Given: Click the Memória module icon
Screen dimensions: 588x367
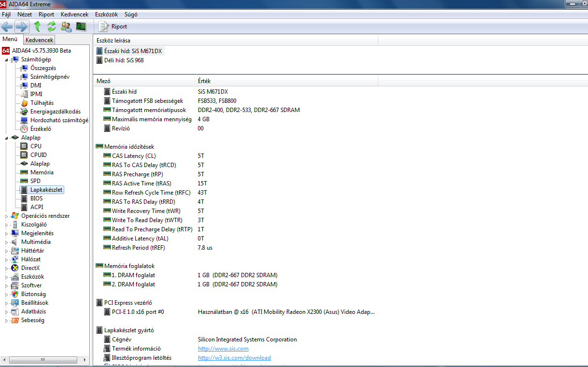Looking at the screenshot, I should click(x=24, y=172).
